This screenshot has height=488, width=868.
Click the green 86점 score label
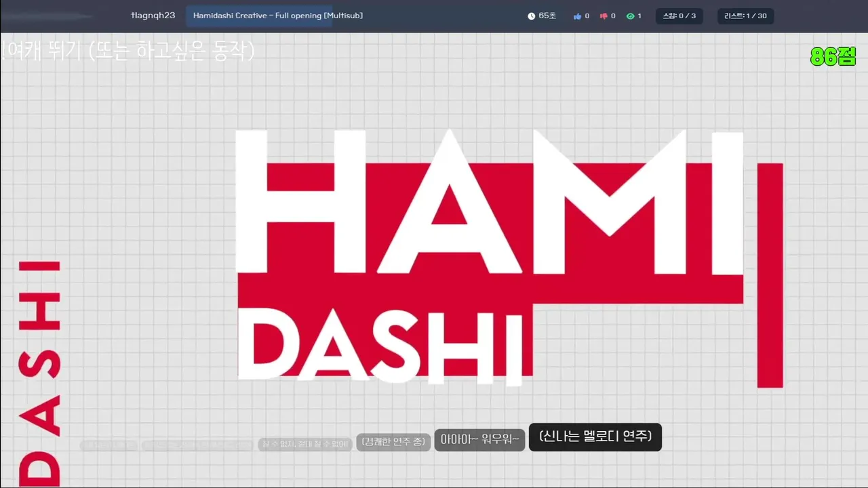833,57
